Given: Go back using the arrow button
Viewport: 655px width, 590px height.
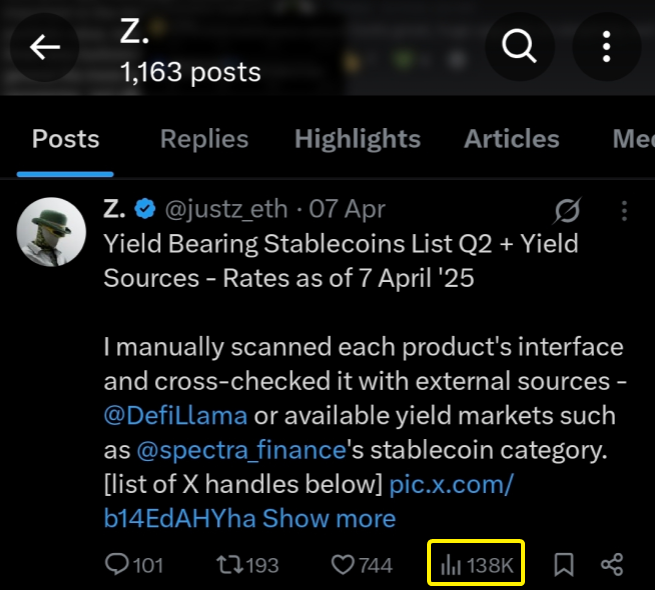Looking at the screenshot, I should (x=45, y=47).
